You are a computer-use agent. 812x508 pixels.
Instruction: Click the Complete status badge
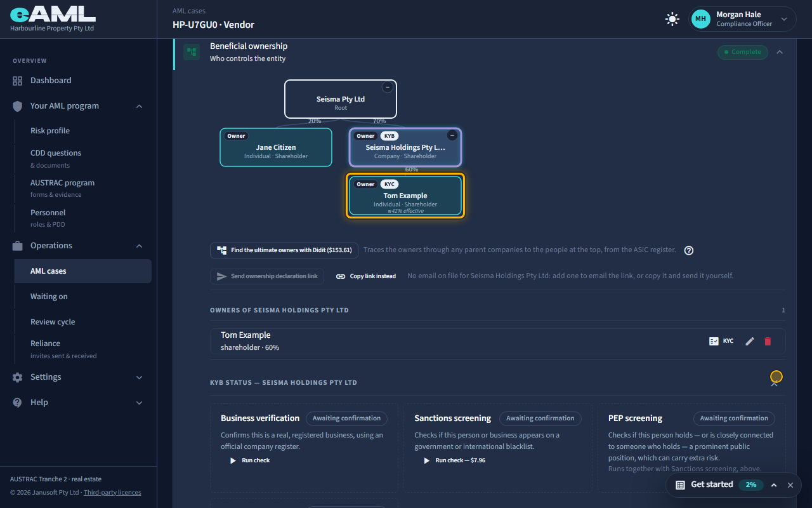pos(743,52)
